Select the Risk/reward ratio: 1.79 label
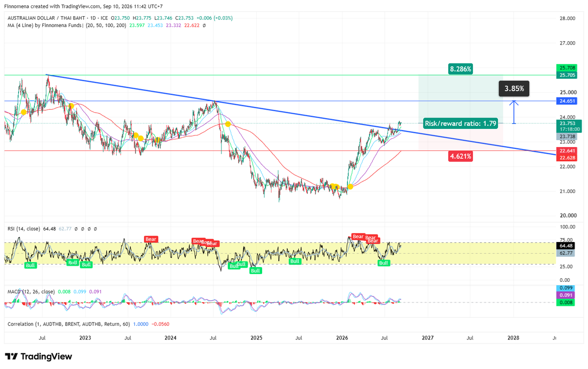The image size is (588, 369). coord(461,123)
